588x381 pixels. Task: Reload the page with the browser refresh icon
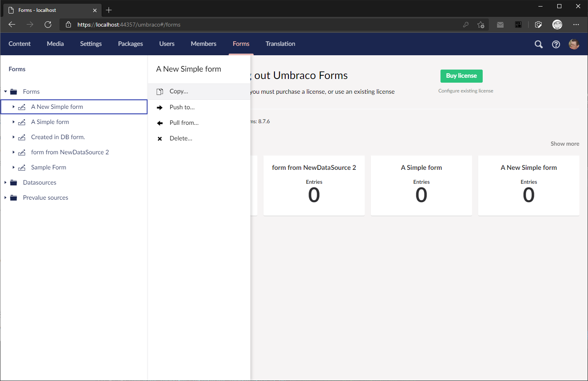pos(48,25)
